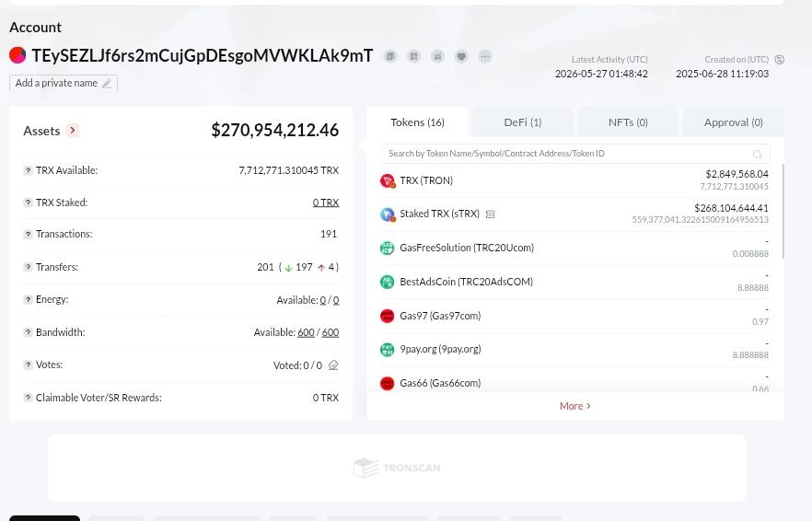Click the help icon next to Bandwidth
The image size is (812, 521).
coord(28,332)
